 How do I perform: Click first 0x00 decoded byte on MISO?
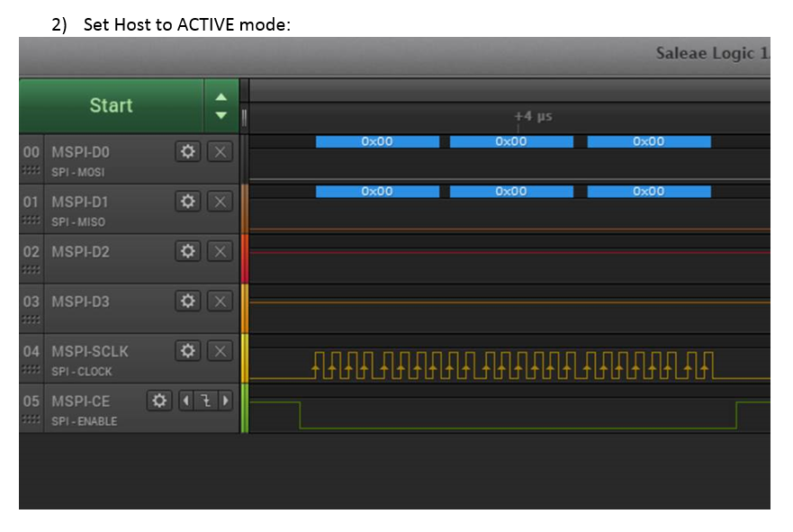(377, 192)
